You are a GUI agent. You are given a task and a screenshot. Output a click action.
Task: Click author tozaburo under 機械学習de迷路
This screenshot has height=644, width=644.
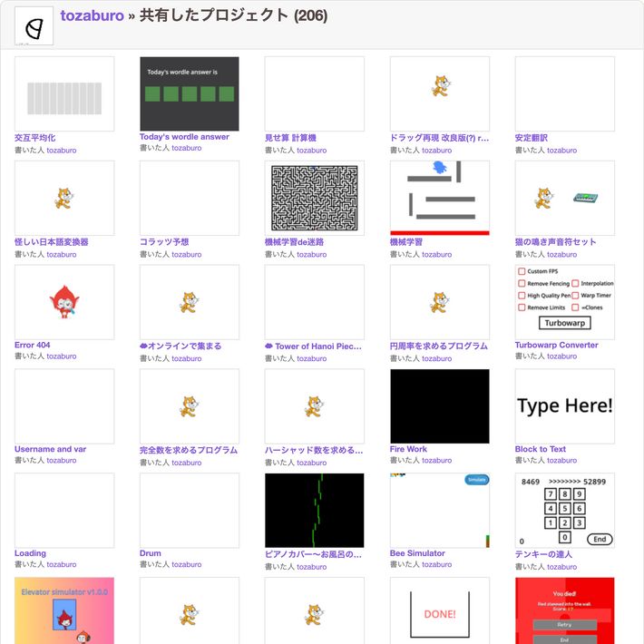tap(312, 254)
